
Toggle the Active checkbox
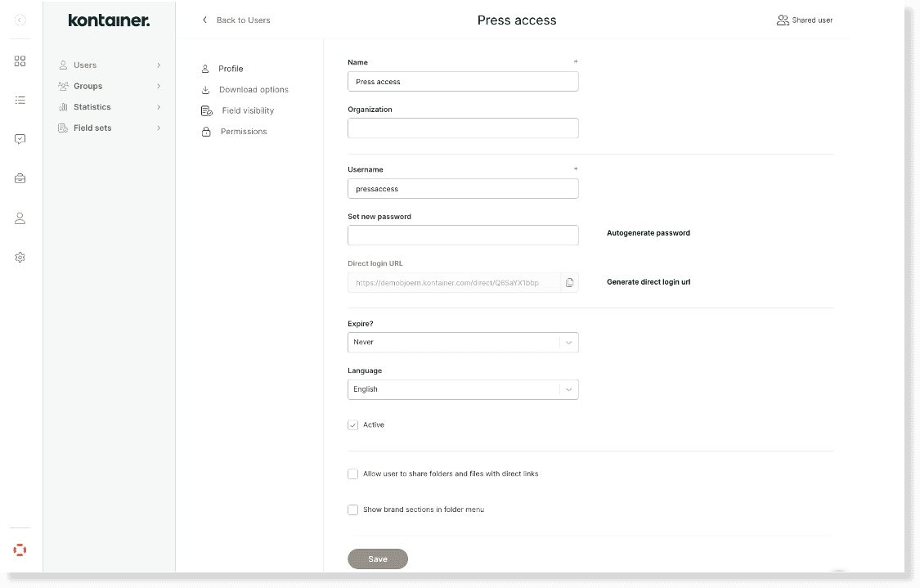pos(353,425)
